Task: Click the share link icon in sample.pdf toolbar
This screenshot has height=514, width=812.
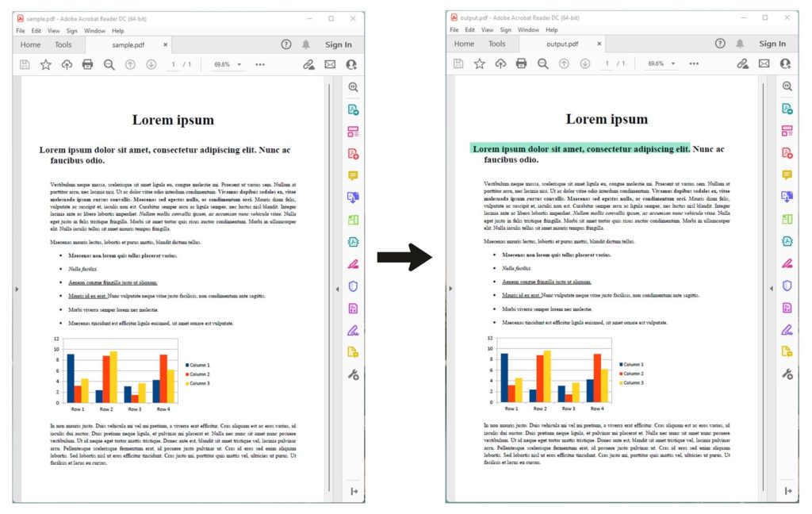Action: coord(308,64)
